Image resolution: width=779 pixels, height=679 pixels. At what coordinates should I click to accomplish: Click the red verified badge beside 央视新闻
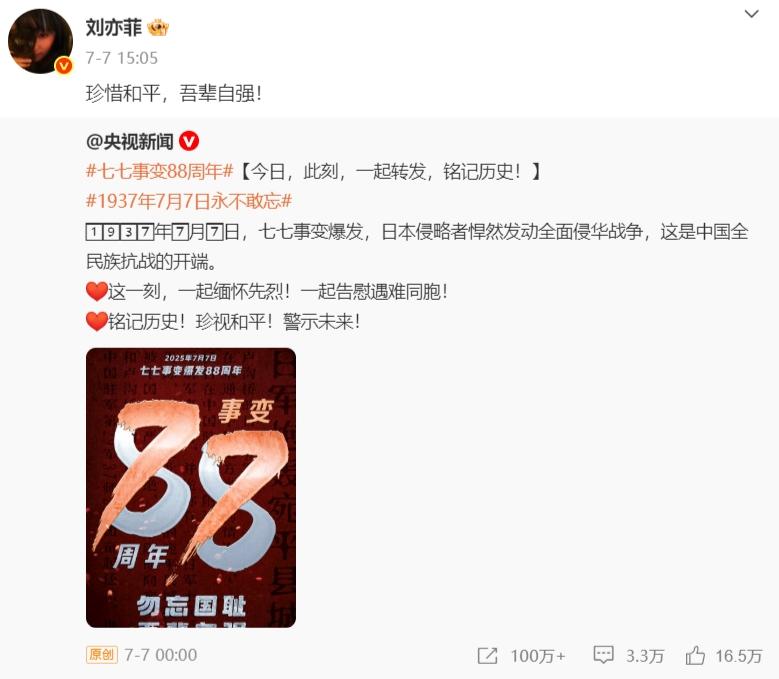pyautogui.click(x=189, y=142)
